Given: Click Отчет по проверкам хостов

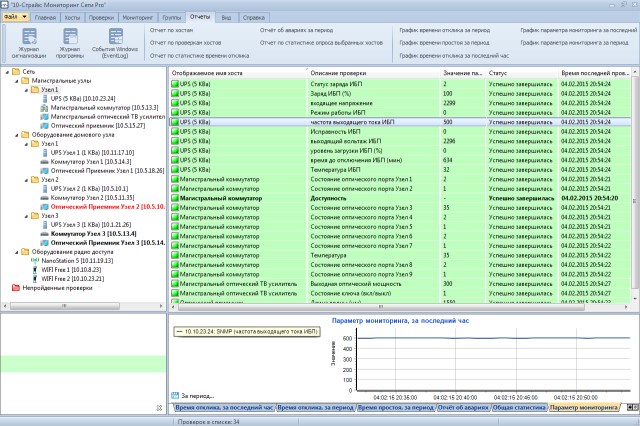Looking at the screenshot, I should (x=185, y=43).
